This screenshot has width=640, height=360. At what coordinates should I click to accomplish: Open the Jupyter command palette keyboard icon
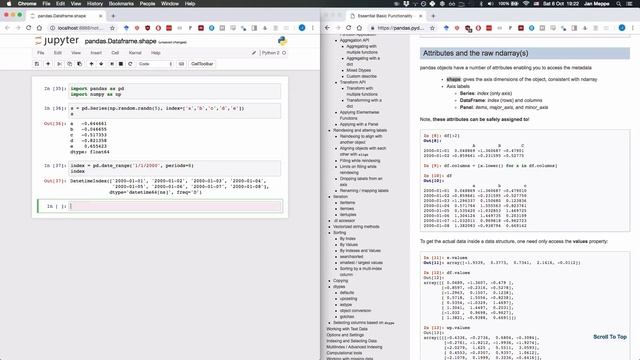[181, 64]
